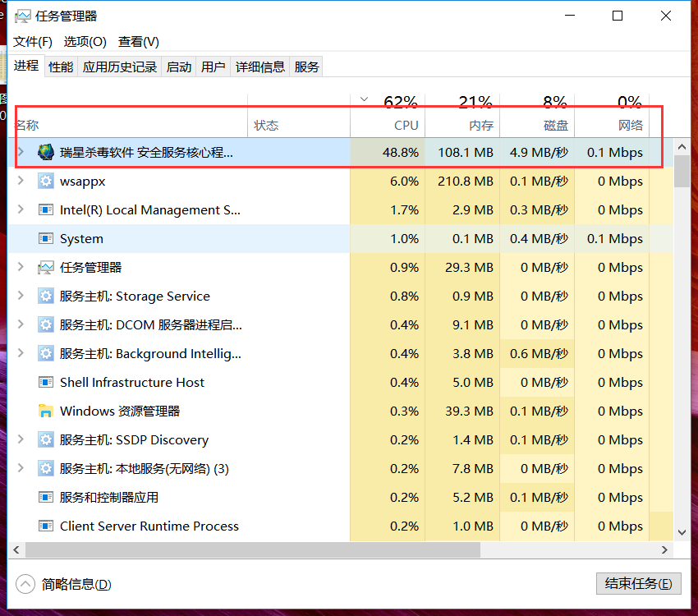Click the Task Manager title bar icon
This screenshot has width=698, height=616.
(x=23, y=16)
